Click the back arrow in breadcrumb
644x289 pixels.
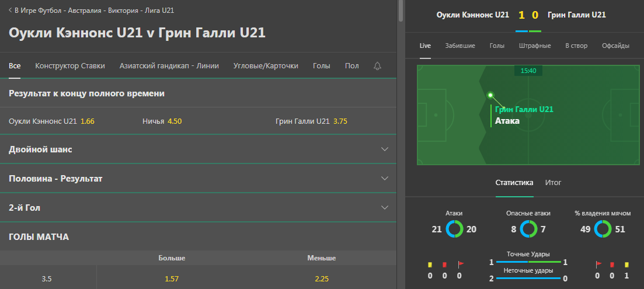click(10, 11)
